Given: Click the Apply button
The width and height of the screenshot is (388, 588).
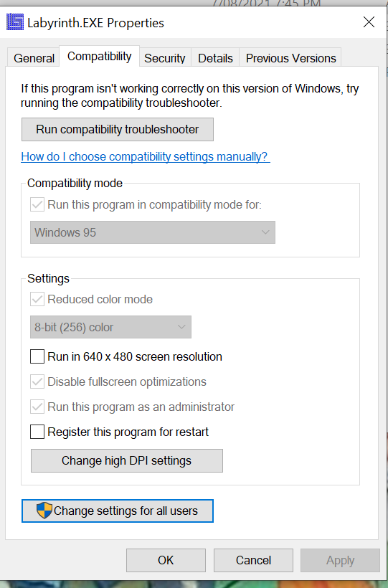Looking at the screenshot, I should pyautogui.click(x=341, y=560).
